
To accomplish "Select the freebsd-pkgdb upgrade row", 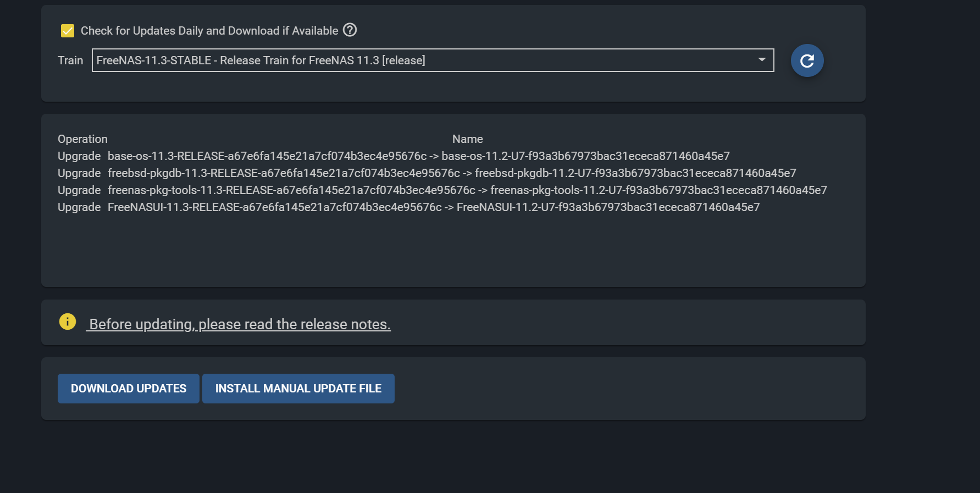I will [427, 173].
